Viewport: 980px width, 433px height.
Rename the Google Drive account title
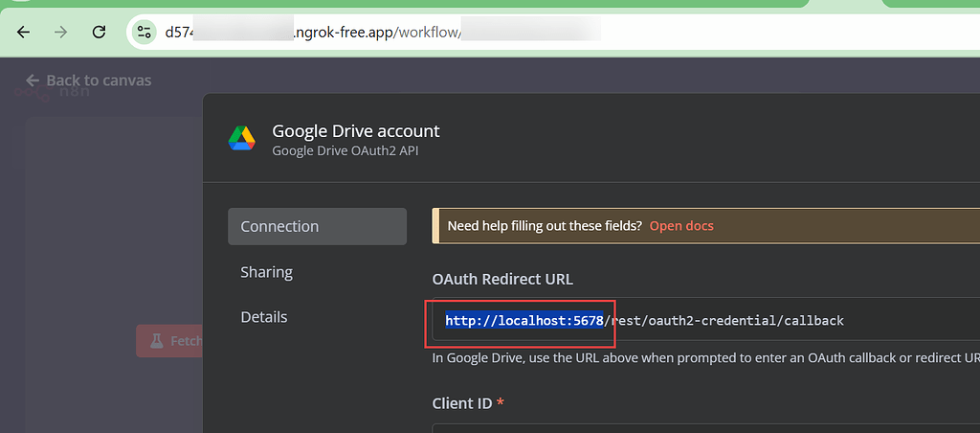point(356,131)
